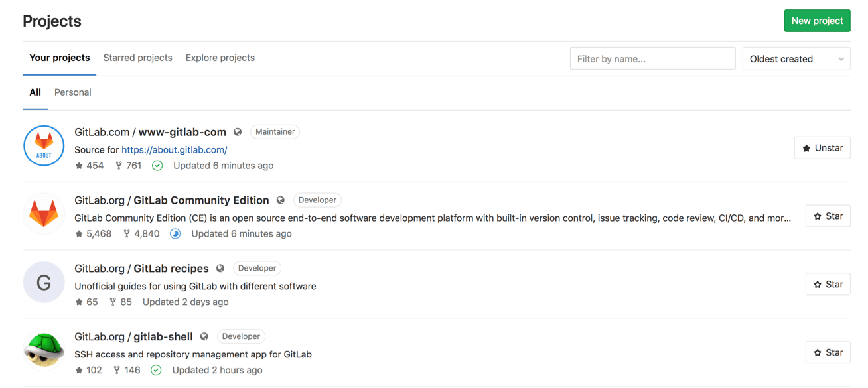The width and height of the screenshot is (868, 388).
Task: Click the Filter by name input field
Action: [652, 58]
